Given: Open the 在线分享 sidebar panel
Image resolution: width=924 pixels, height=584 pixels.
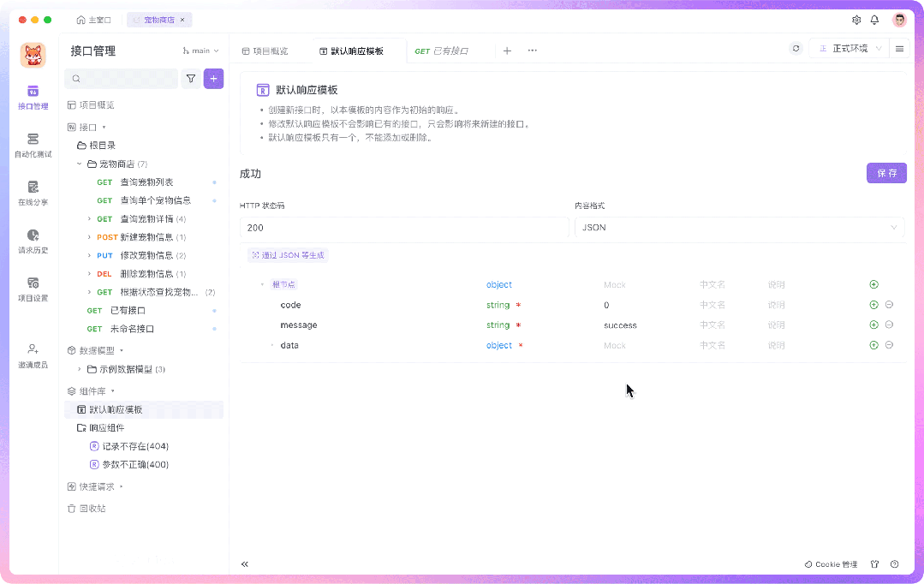Looking at the screenshot, I should (x=33, y=194).
